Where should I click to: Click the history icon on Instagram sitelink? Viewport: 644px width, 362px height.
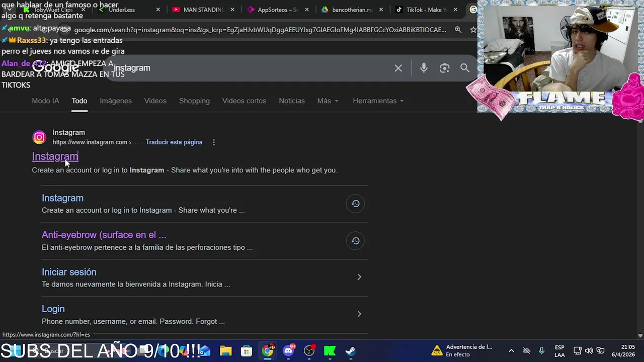[x=355, y=204]
